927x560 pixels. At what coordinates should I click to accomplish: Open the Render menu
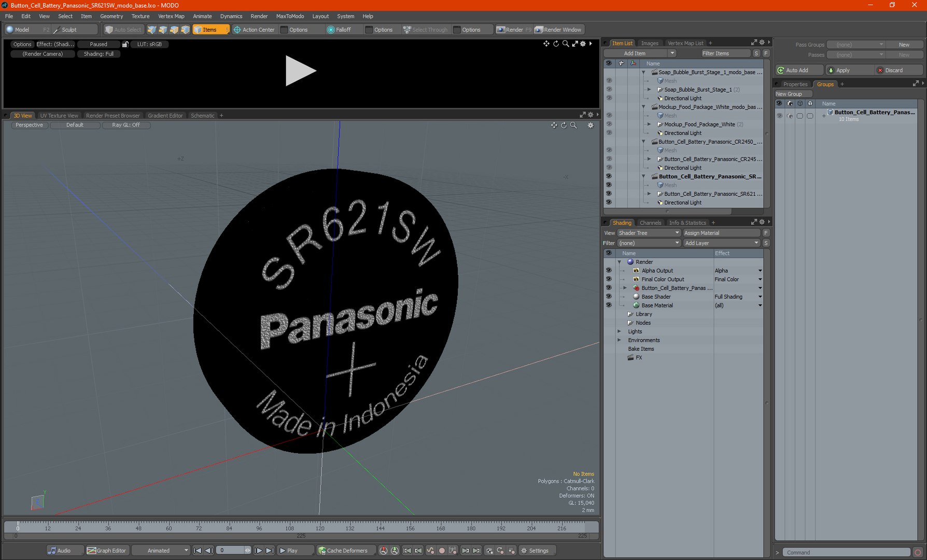[259, 16]
